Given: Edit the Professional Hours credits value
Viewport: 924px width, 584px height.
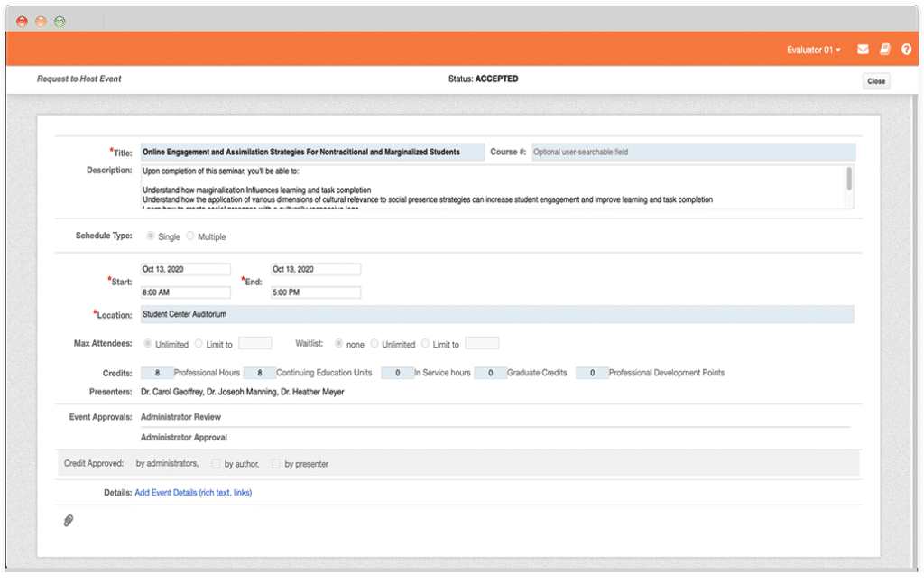Looking at the screenshot, I should pyautogui.click(x=157, y=372).
